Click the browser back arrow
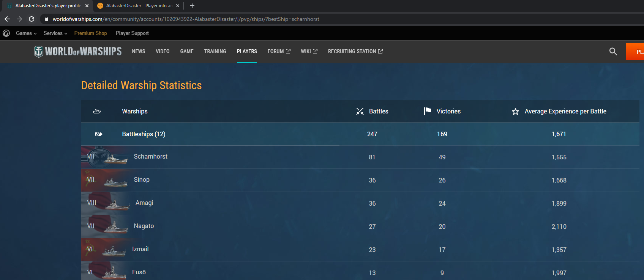This screenshot has height=280, width=644. (x=7, y=19)
